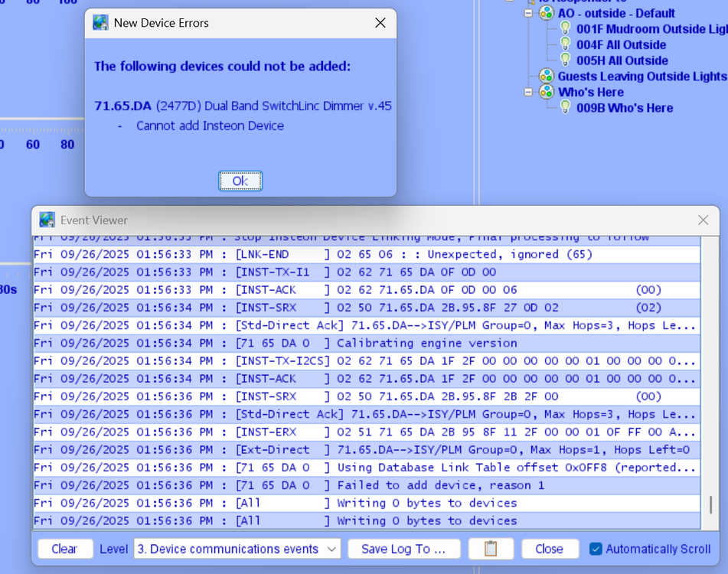This screenshot has height=574, width=728.
Task: Click the 009B Who's Here bulb icon
Action: [x=565, y=107]
